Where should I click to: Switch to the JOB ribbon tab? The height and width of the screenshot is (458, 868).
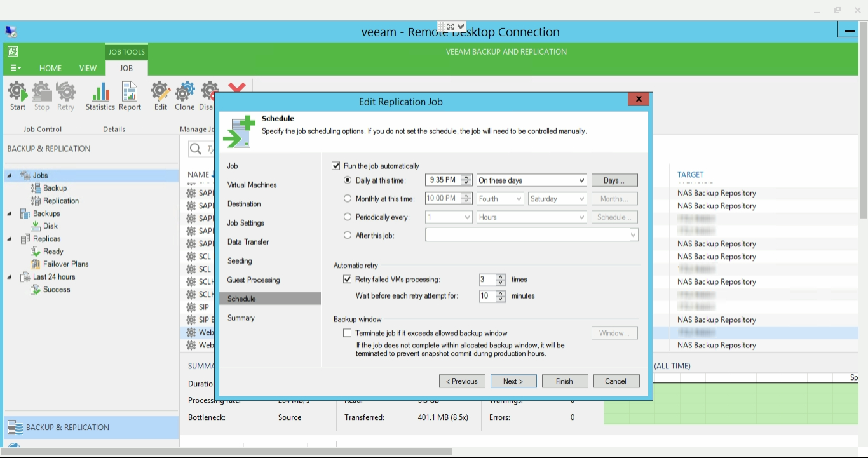pos(126,68)
